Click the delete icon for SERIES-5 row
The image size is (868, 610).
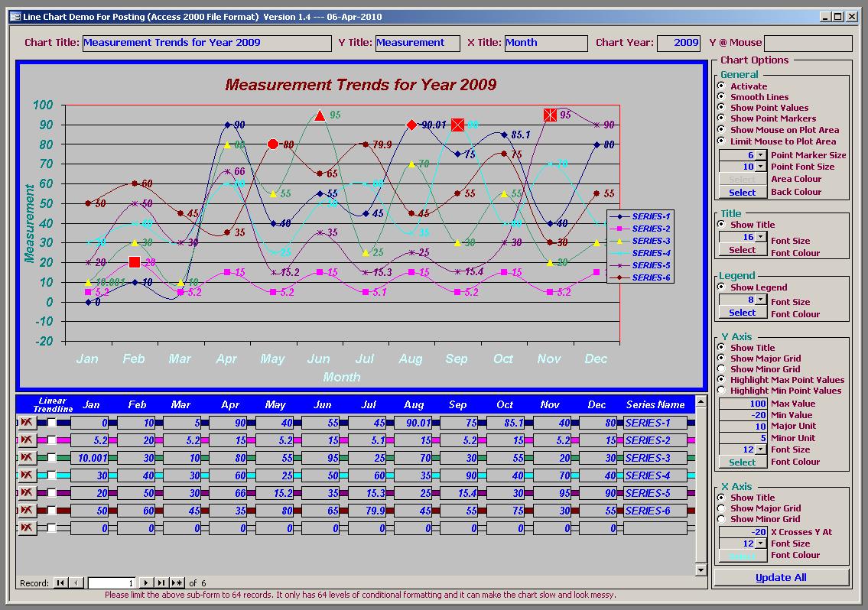tap(27, 493)
